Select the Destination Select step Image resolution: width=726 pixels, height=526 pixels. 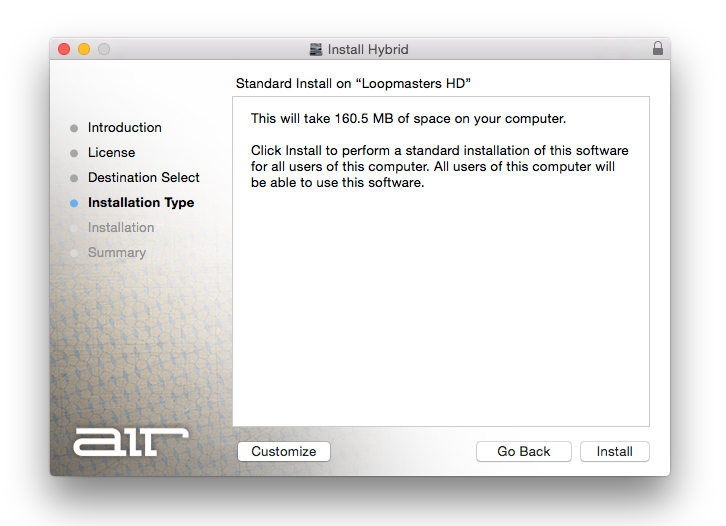144,177
